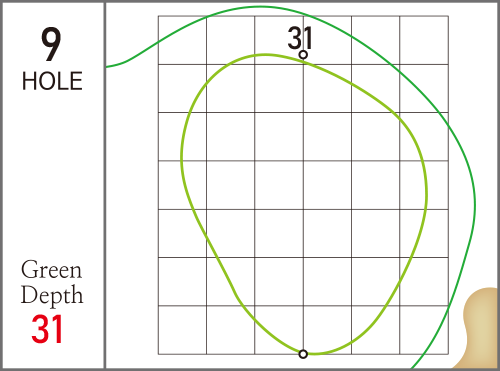Select the Green Depth heading text

(52, 282)
